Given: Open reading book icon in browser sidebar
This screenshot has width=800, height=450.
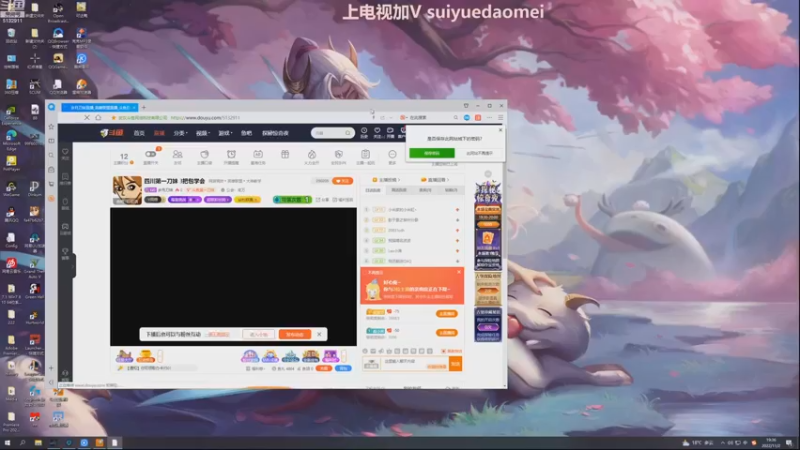Looking at the screenshot, I should [x=51, y=141].
